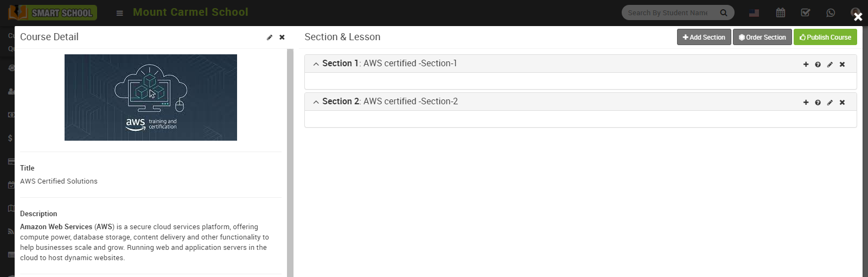Image resolution: width=868 pixels, height=277 pixels.
Task: Collapse Section 2 AWS certified chevron
Action: click(x=316, y=102)
